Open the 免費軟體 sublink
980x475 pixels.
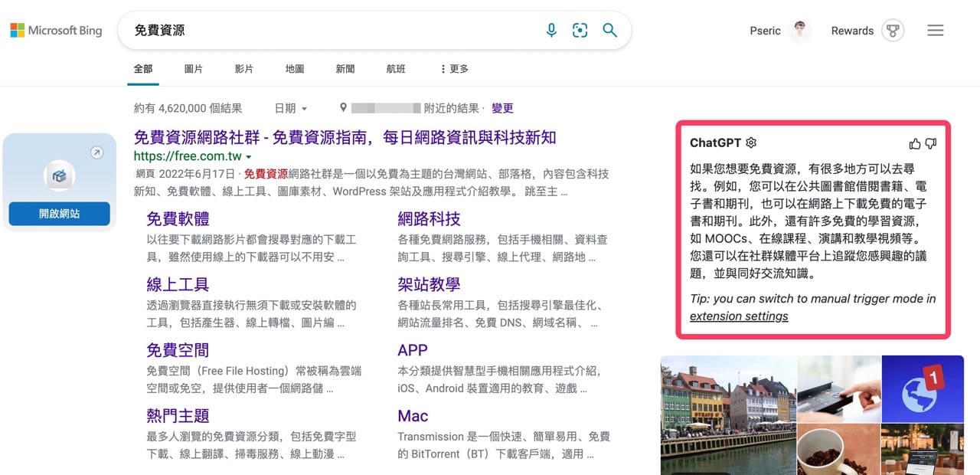click(178, 219)
